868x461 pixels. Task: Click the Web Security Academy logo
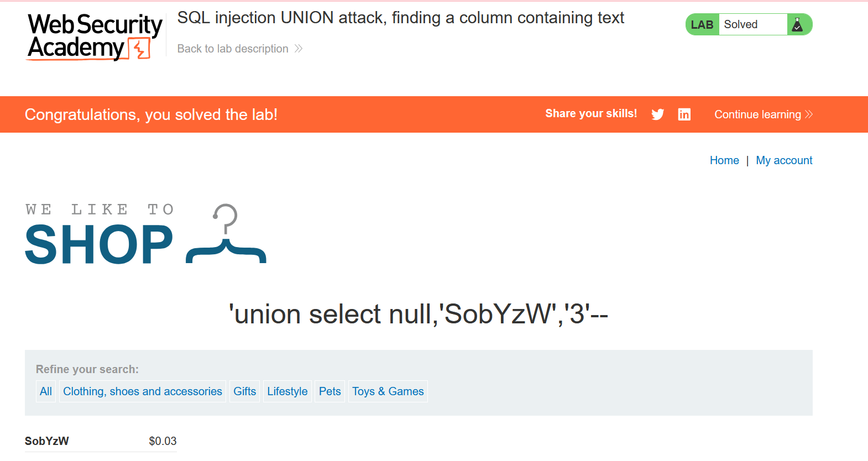click(95, 36)
